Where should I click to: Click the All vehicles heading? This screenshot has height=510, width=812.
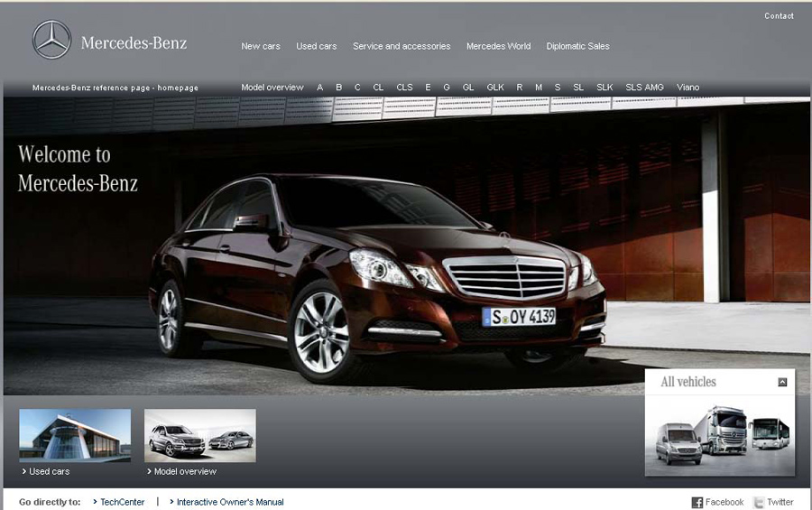pos(688,382)
